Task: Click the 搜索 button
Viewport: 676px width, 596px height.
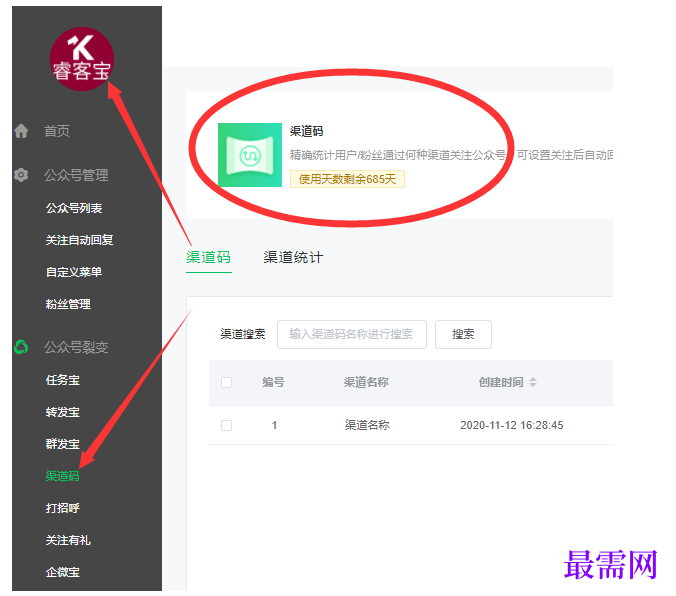Action: [463, 334]
